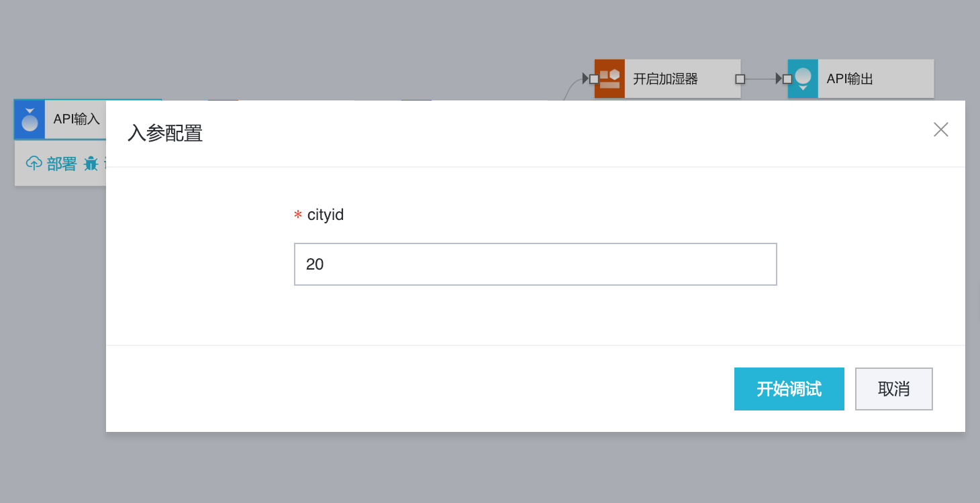The width and height of the screenshot is (980, 503).
Task: Click the output port of 开启加湿器 node
Action: pyautogui.click(x=740, y=79)
